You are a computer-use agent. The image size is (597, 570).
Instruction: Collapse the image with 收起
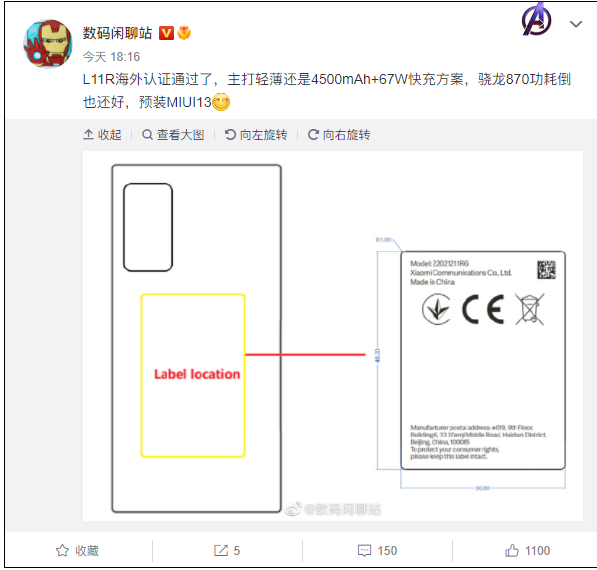102,134
